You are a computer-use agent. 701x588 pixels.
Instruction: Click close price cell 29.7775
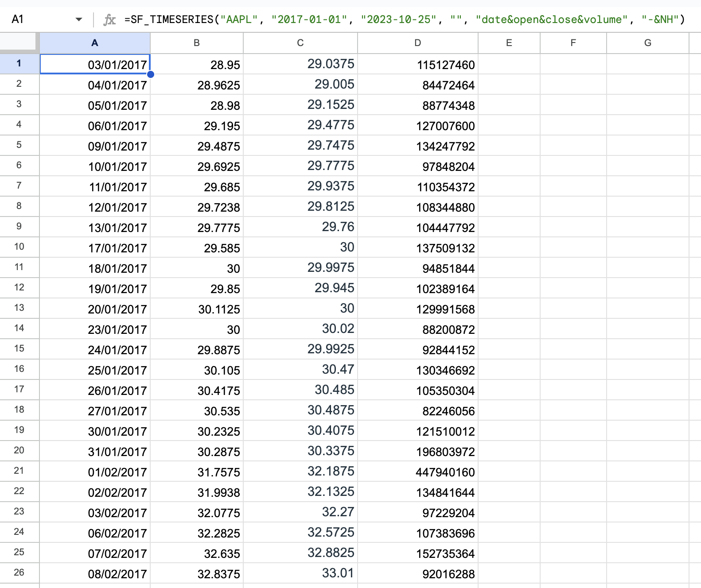click(x=300, y=166)
